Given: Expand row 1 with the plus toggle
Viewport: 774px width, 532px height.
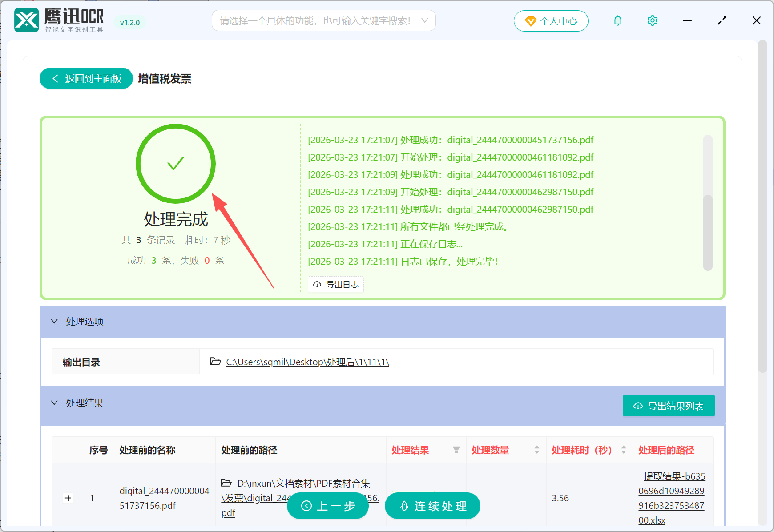Looking at the screenshot, I should 68,498.
